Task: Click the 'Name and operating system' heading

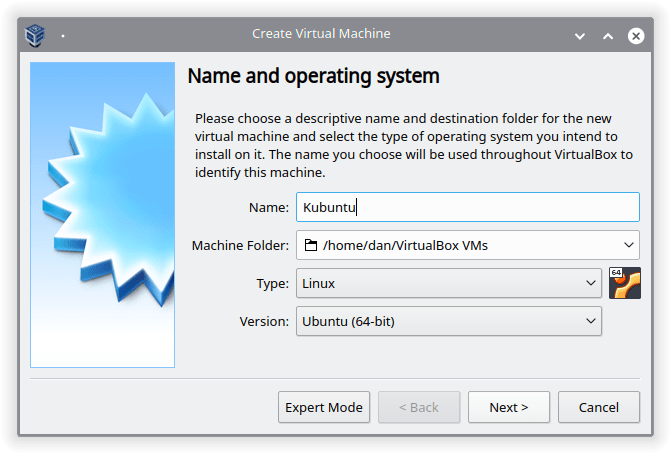Action: (314, 76)
